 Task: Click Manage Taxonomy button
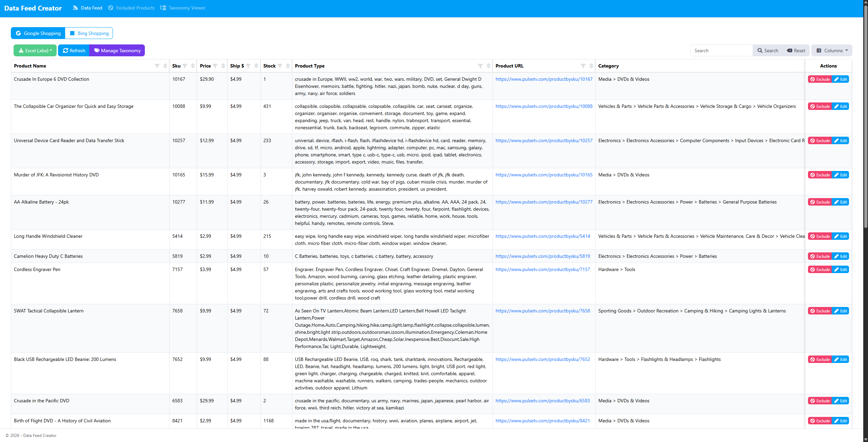click(x=117, y=51)
